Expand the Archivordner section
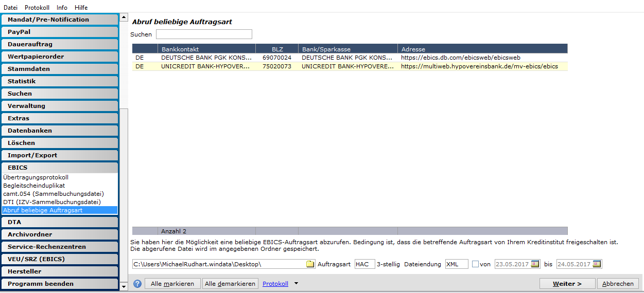Image resolution: width=644 pixels, height=293 pixels. click(59, 234)
